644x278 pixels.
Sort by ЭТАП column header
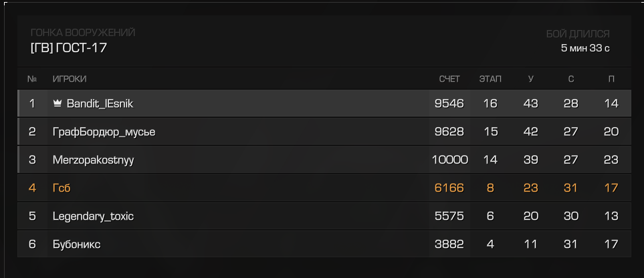pyautogui.click(x=490, y=79)
